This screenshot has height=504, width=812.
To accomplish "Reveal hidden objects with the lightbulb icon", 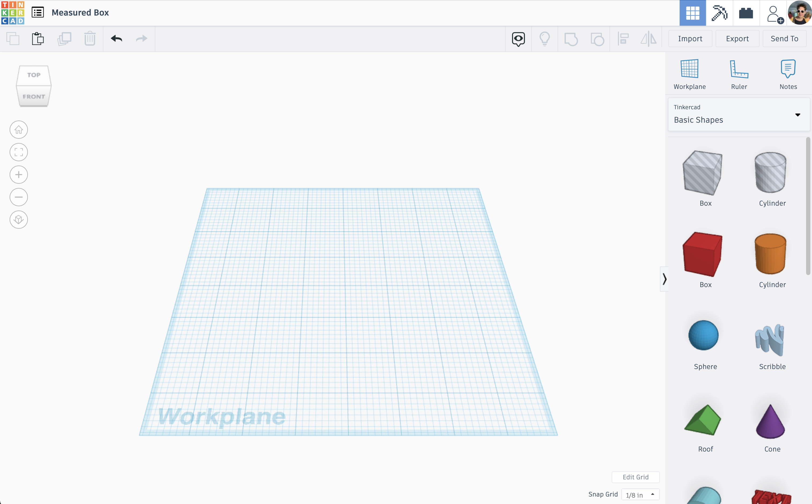I will pyautogui.click(x=545, y=38).
